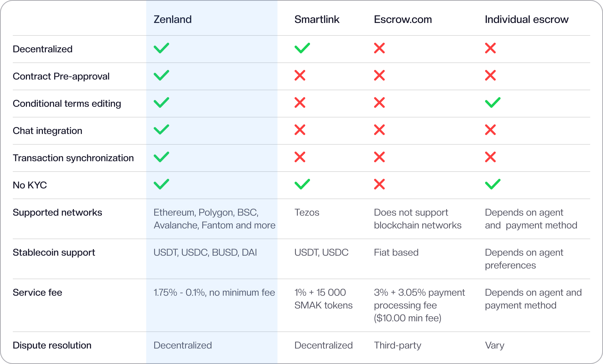Click Smartlink's red cross for Contract Pre-approval

(300, 75)
